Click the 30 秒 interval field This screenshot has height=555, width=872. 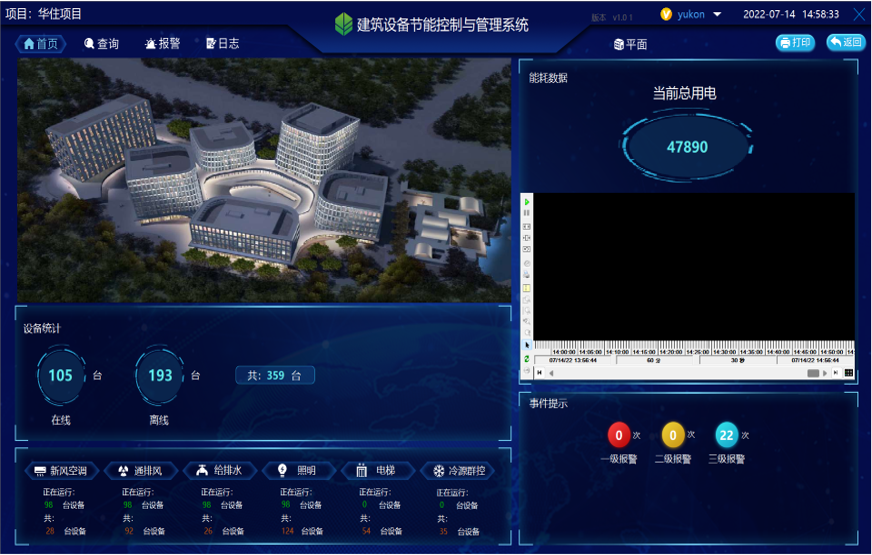tap(737, 360)
